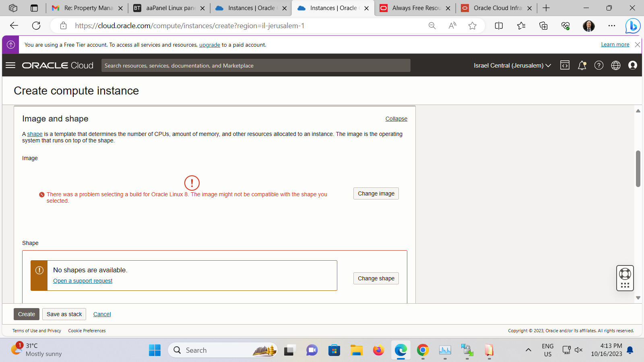This screenshot has width=644, height=362.
Task: Open Google Chrome from taskbar
Action: pyautogui.click(x=423, y=350)
